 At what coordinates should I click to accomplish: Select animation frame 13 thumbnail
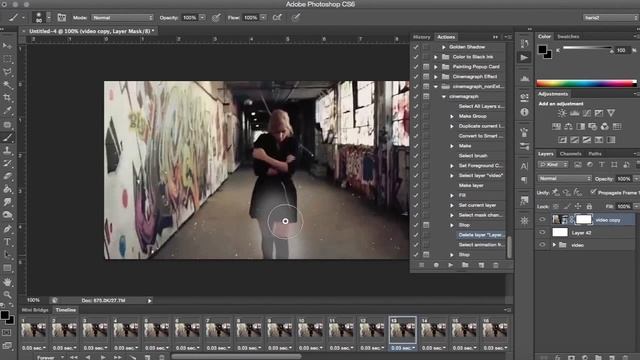click(x=402, y=330)
